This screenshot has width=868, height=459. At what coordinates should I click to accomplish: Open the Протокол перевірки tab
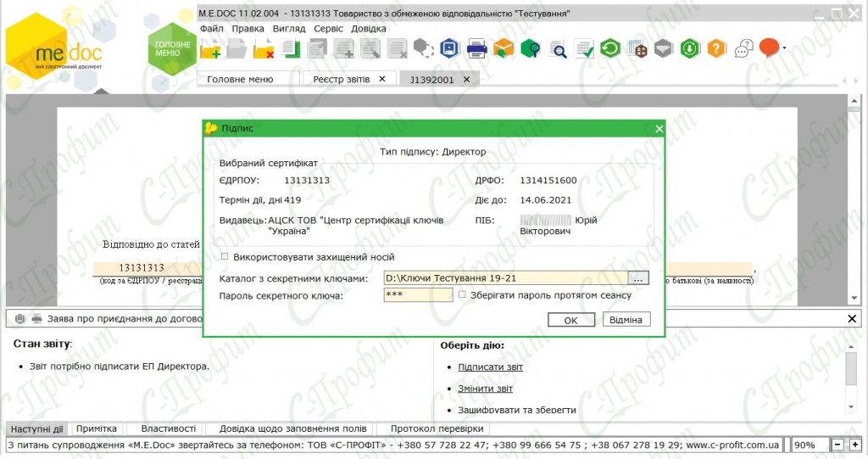[x=437, y=428]
